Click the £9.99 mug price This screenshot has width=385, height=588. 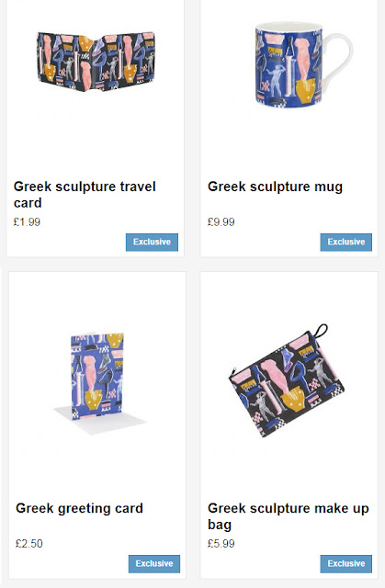(221, 222)
